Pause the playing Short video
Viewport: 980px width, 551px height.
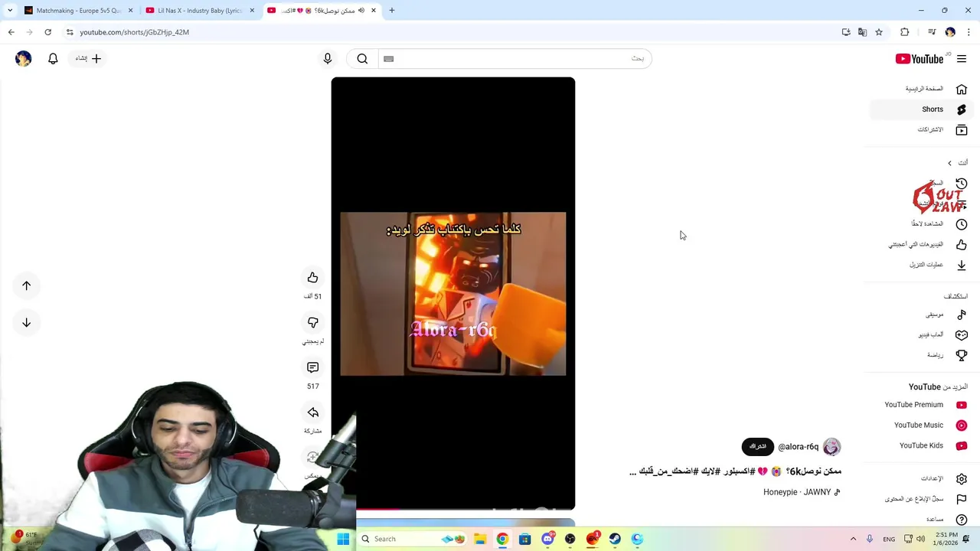click(x=453, y=293)
